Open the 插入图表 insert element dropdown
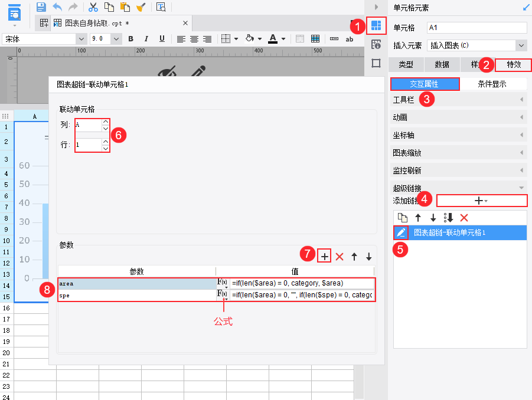 [521, 45]
